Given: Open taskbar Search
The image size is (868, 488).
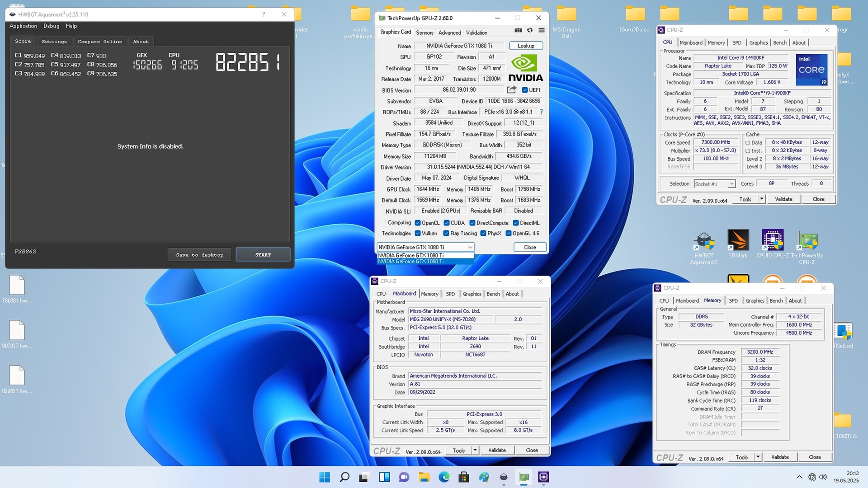Looking at the screenshot, I should coord(344,477).
